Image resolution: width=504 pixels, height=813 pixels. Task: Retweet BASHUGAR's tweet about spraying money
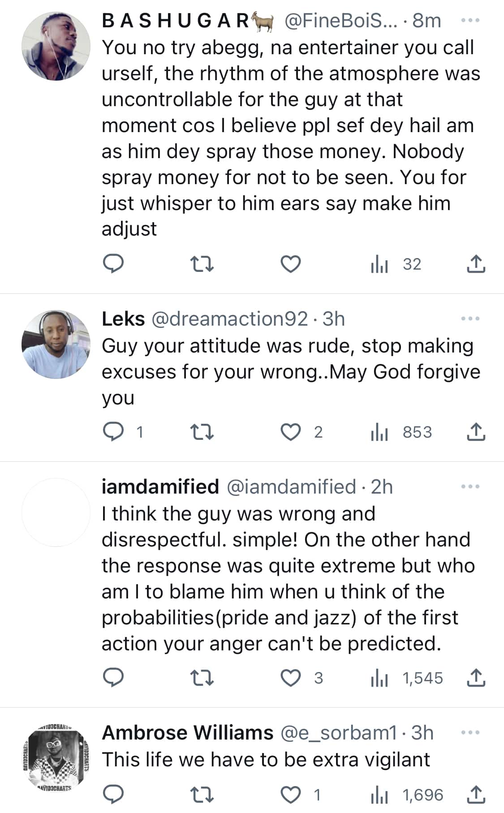[x=202, y=264]
